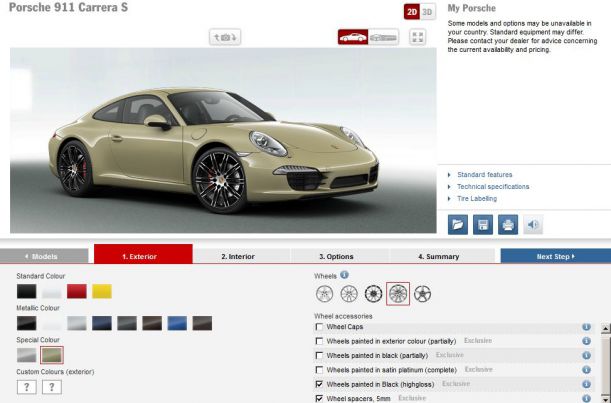Select the red exterior car view icon
The width and height of the screenshot is (611, 403).
(353, 37)
